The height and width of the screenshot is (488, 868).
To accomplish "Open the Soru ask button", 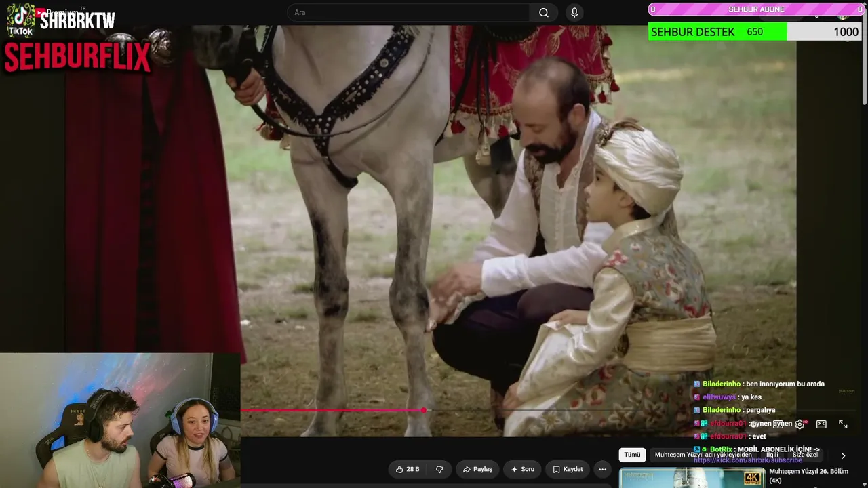I will pos(523,469).
